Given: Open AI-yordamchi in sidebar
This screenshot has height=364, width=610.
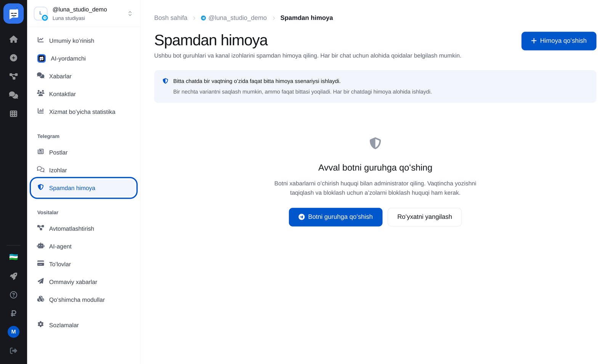Looking at the screenshot, I should point(84,58).
